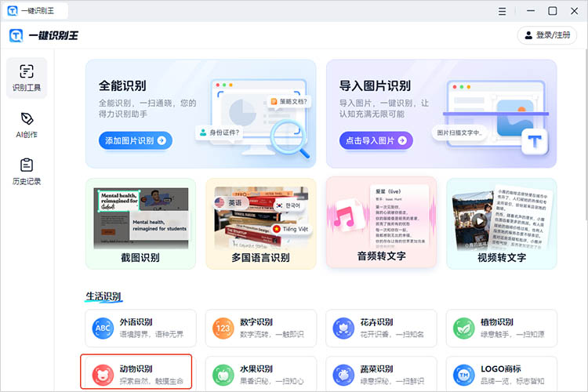Click the 导入图片识别 heading
Image resolution: width=588 pixels, height=392 pixels.
375,86
